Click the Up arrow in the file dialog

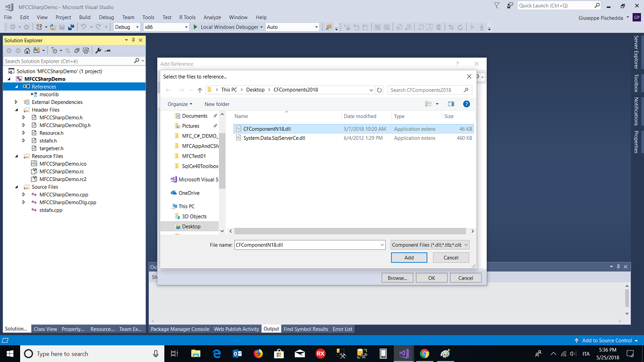click(x=200, y=90)
